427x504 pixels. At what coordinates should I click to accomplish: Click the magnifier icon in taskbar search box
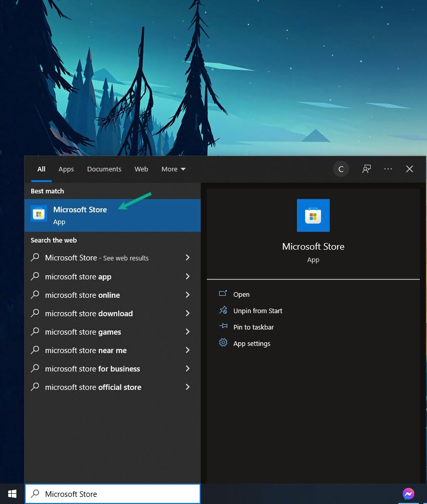(35, 493)
